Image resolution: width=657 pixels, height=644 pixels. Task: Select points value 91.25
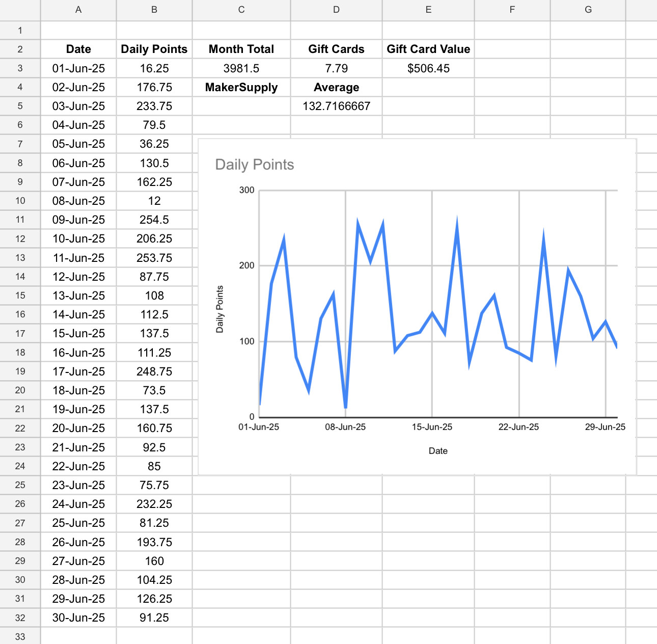[x=154, y=618]
